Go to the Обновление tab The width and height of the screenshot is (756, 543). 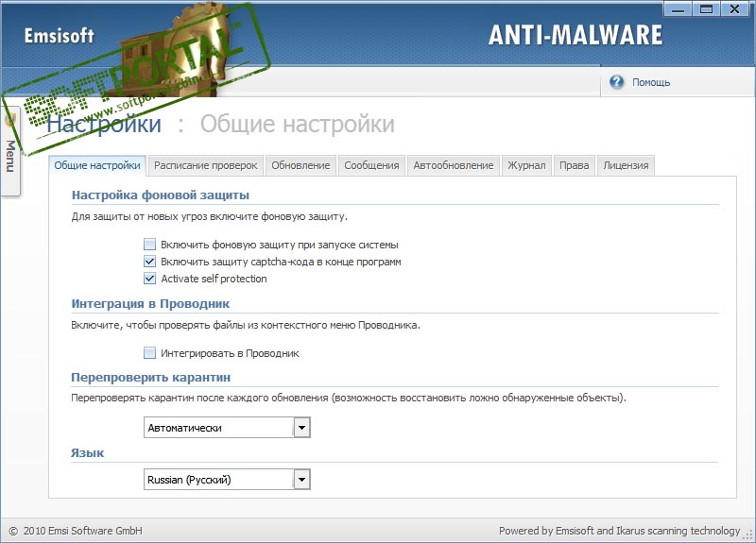[x=301, y=165]
